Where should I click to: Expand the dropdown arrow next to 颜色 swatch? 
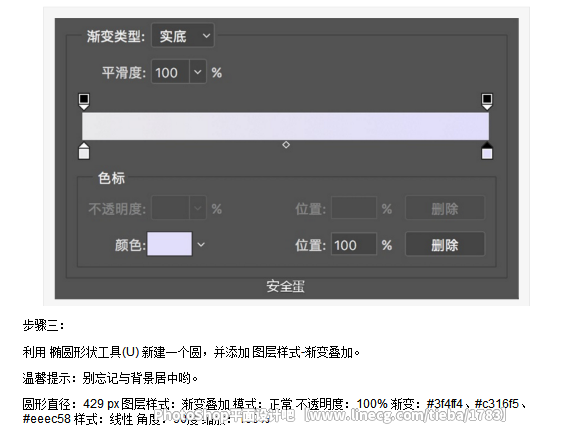(201, 245)
